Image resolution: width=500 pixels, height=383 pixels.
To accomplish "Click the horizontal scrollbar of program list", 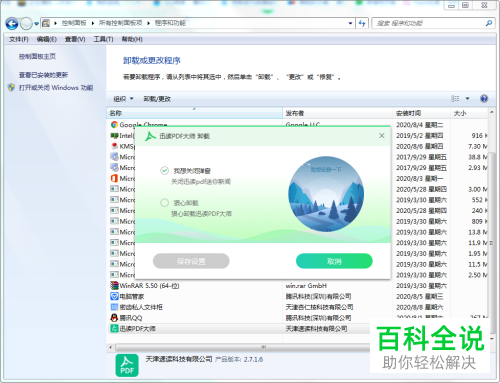I will (242, 347).
